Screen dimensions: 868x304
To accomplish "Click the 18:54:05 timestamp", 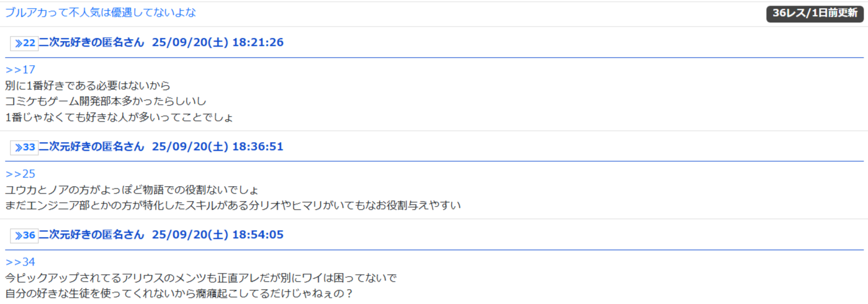I will pyautogui.click(x=257, y=235).
